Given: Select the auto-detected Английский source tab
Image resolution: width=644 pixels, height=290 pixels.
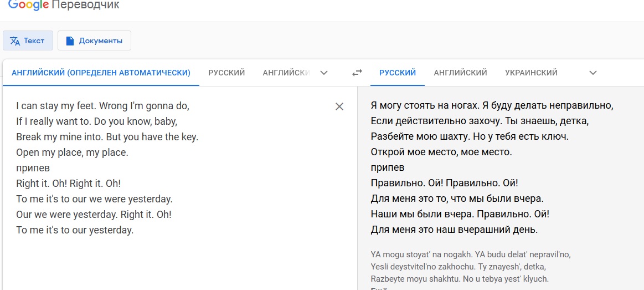Looking at the screenshot, I should pos(101,73).
